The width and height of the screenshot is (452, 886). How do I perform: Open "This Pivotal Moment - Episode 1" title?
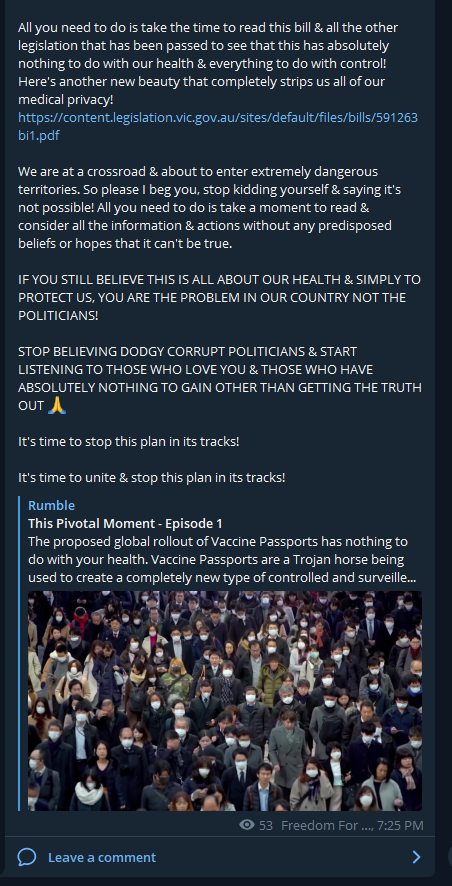(x=125, y=523)
